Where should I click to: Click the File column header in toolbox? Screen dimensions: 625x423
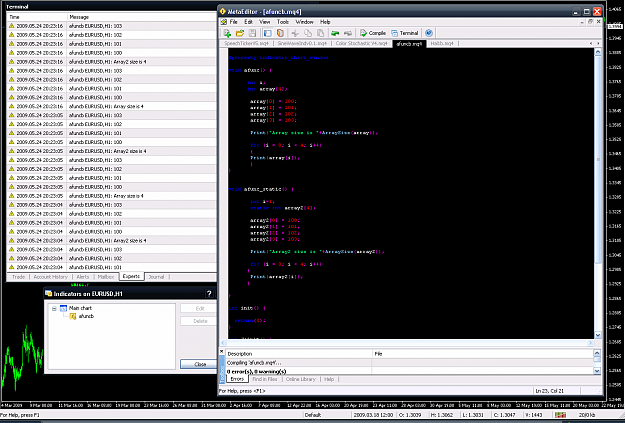click(482, 354)
